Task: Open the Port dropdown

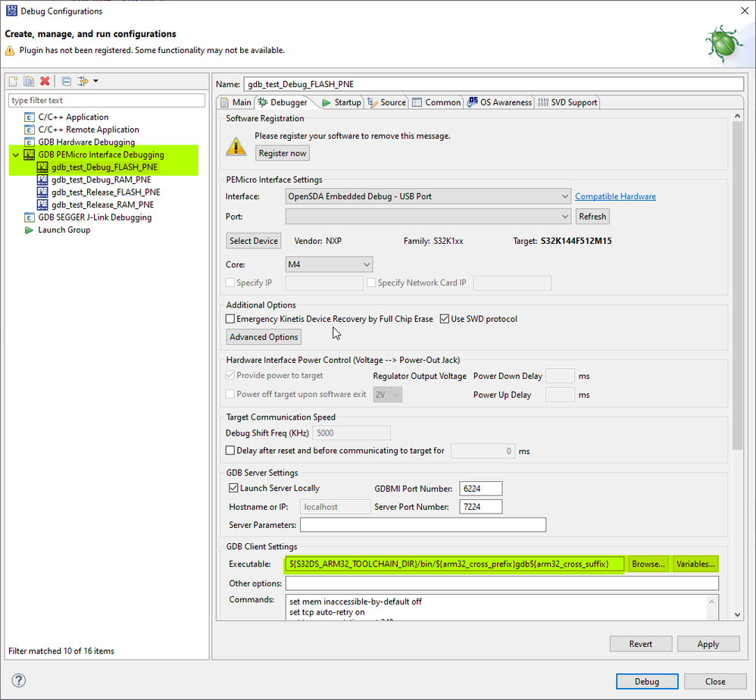Action: pos(428,217)
